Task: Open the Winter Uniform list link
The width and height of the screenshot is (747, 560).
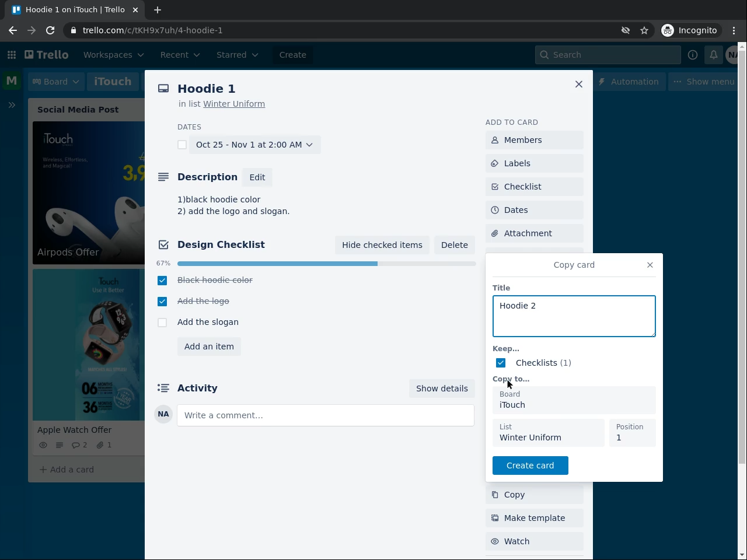Action: [x=234, y=104]
